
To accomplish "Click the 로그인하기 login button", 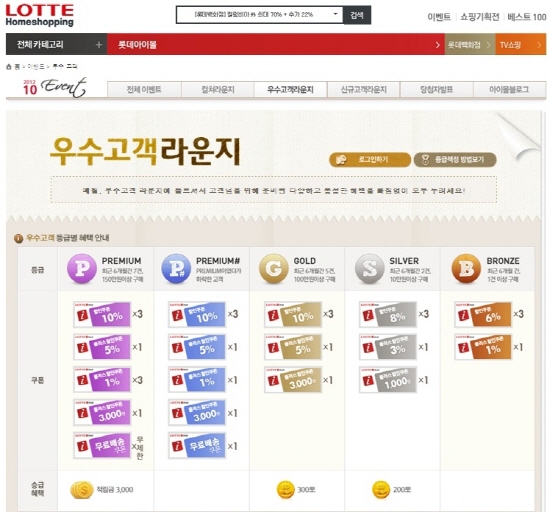I will coord(370,160).
